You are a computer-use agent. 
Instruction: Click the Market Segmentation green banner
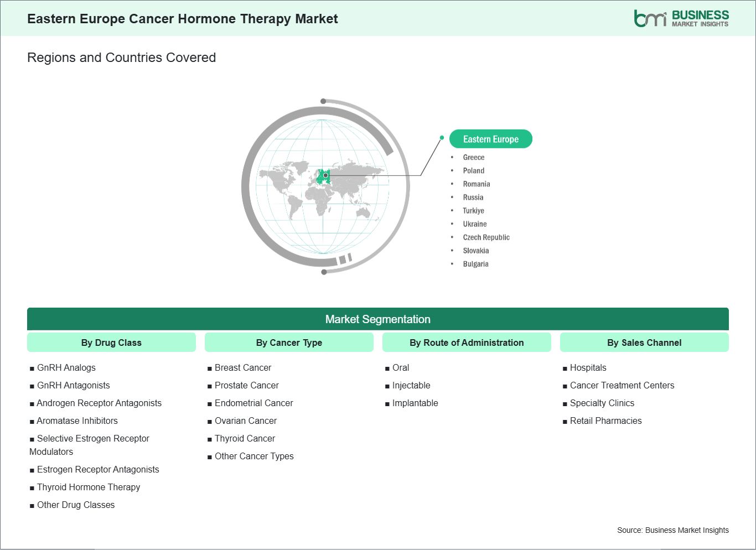(x=377, y=319)
